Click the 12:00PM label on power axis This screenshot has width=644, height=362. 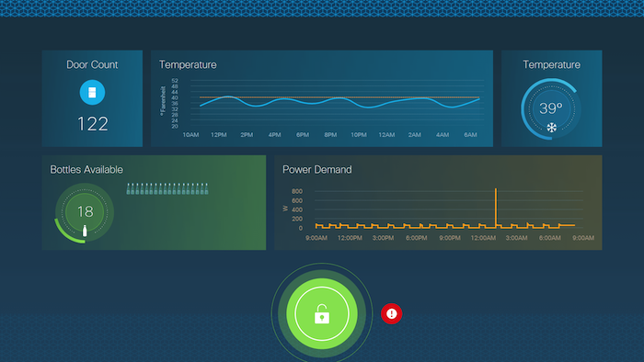[x=350, y=238]
